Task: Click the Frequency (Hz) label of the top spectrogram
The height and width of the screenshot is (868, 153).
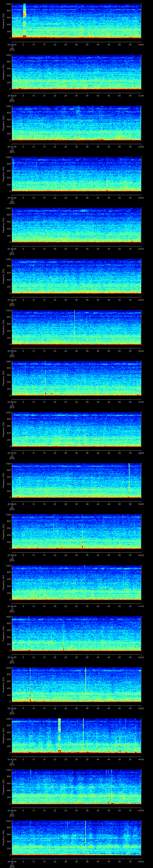Action: pos(3,21)
